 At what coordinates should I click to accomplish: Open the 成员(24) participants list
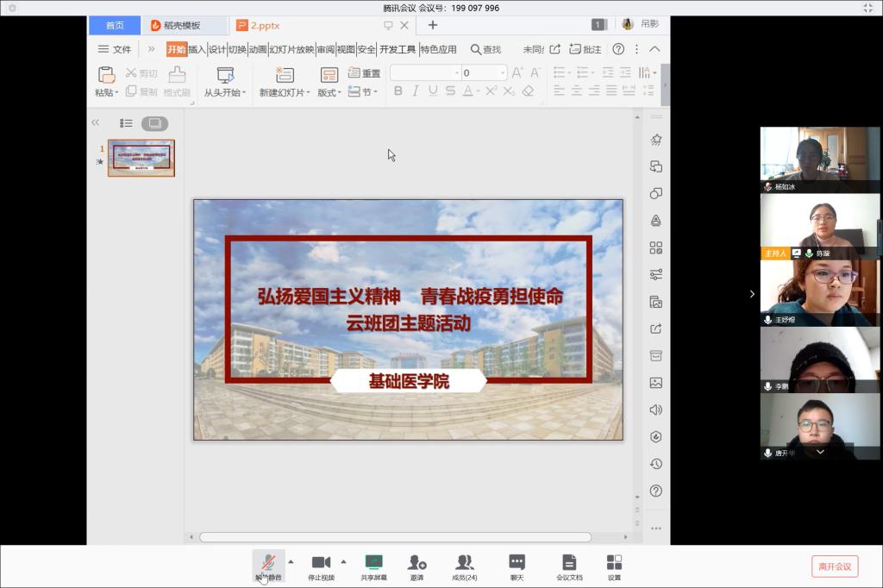(465, 563)
